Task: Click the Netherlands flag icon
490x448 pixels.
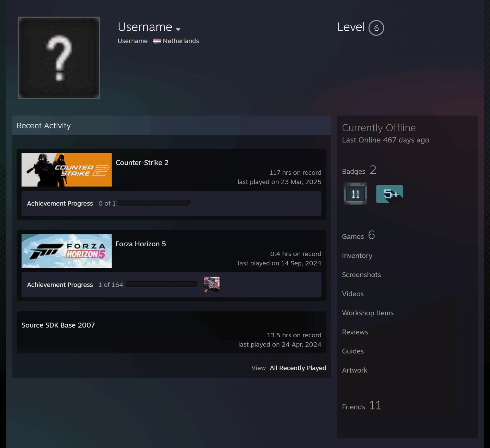Action: [x=157, y=41]
